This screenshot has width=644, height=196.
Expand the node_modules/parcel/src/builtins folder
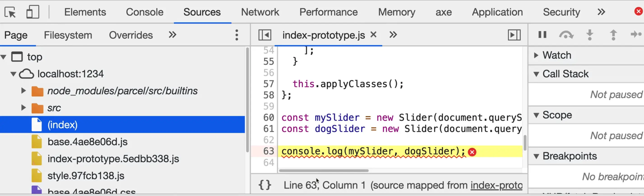point(23,91)
